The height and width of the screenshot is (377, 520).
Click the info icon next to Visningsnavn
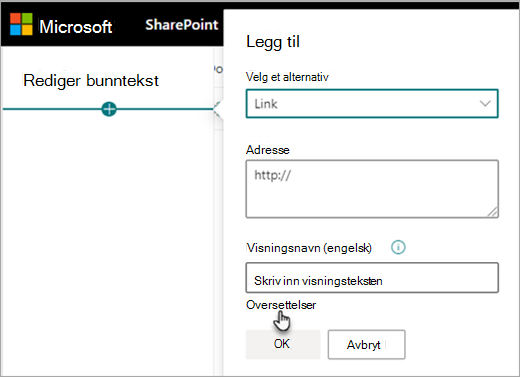pyautogui.click(x=398, y=247)
